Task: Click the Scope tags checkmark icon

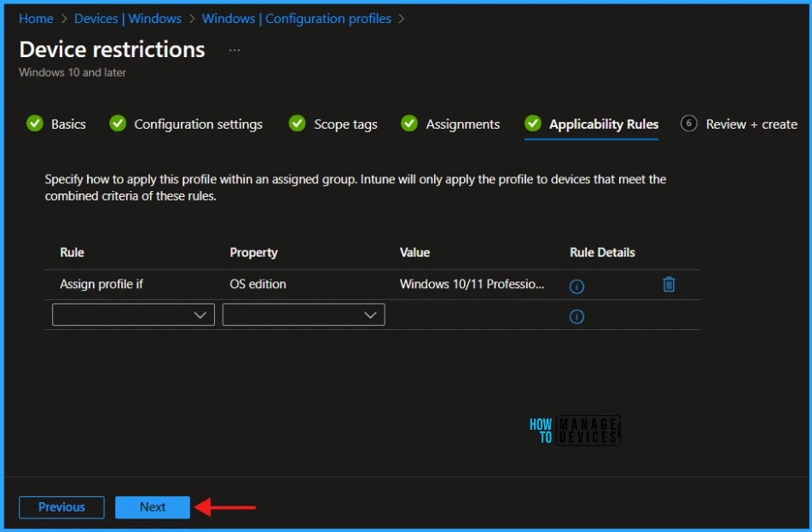Action: pos(297,123)
